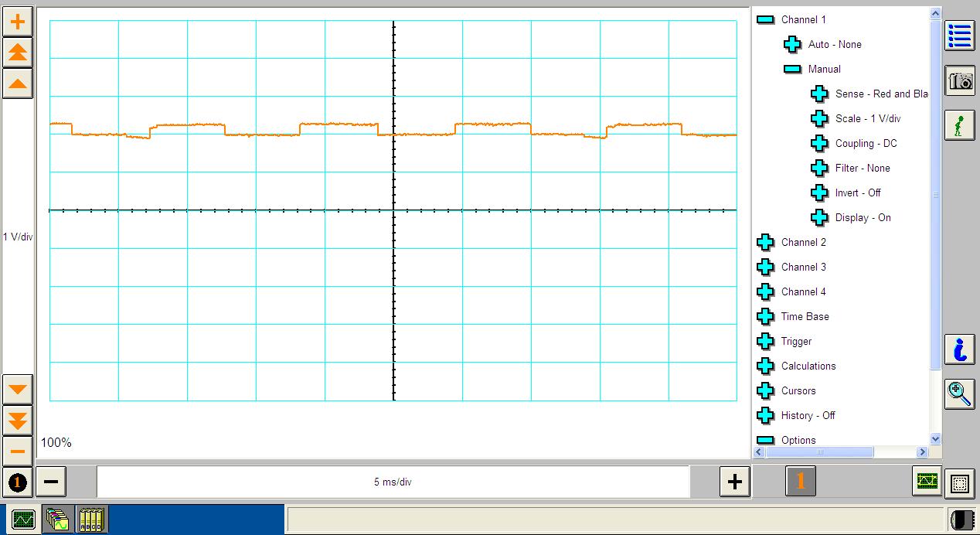This screenshot has height=535, width=980.
Task: Select the channel 1 circle indicator
Action: [18, 483]
